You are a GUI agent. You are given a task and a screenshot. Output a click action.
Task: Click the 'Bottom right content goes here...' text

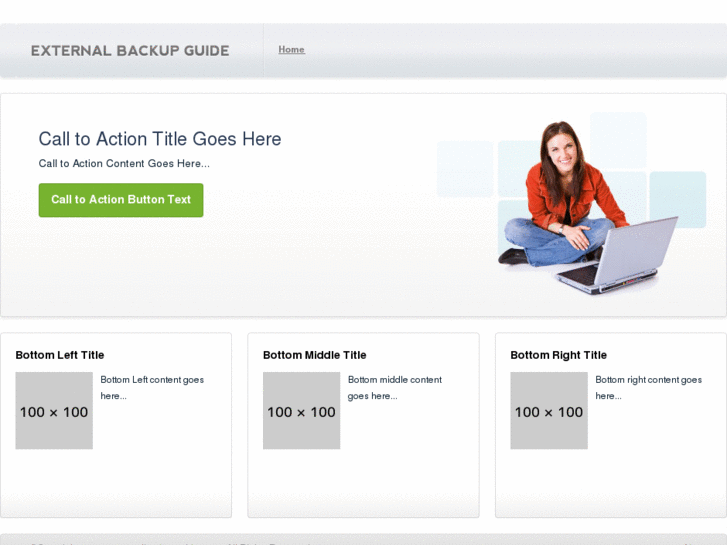tap(648, 388)
